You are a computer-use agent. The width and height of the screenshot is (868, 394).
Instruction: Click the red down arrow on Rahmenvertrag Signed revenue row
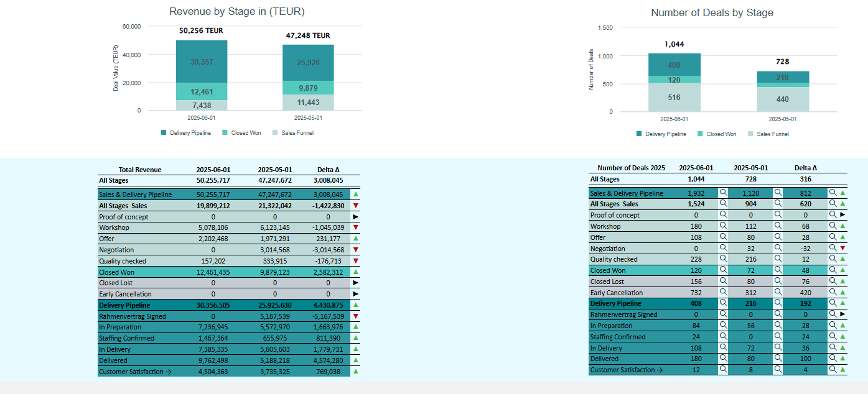(355, 316)
